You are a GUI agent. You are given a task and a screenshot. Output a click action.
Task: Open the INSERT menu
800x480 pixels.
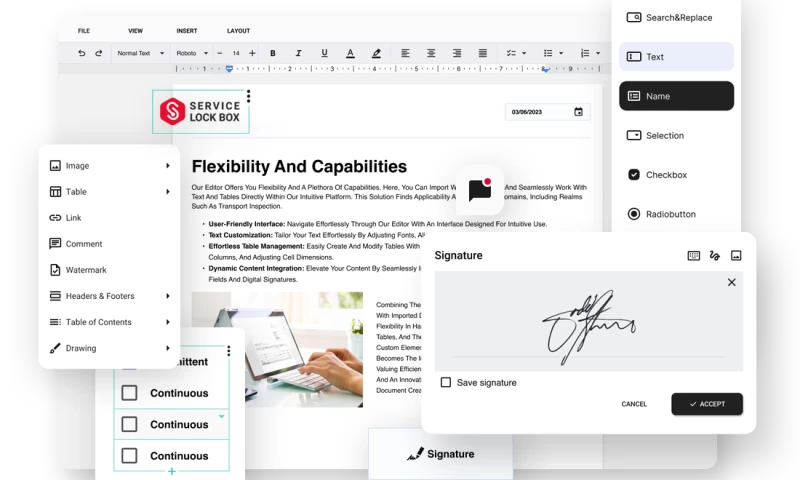click(x=187, y=31)
